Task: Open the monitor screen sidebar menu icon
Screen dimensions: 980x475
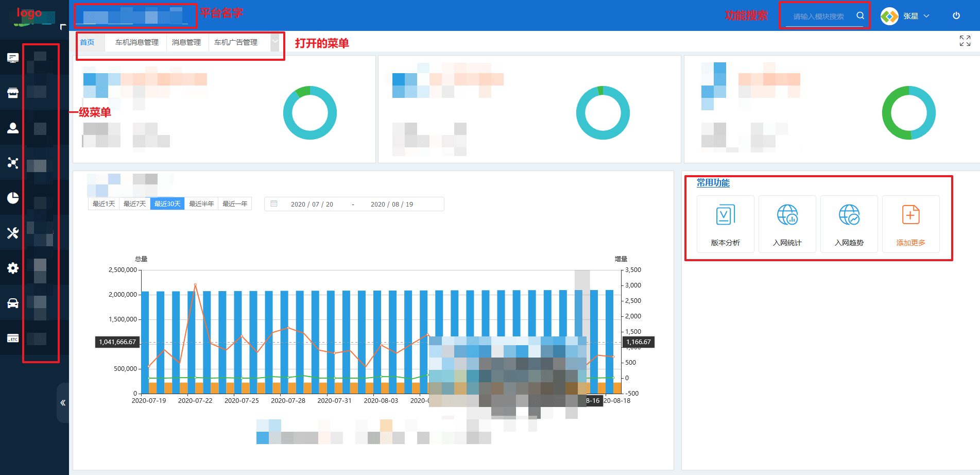Action: (13, 58)
